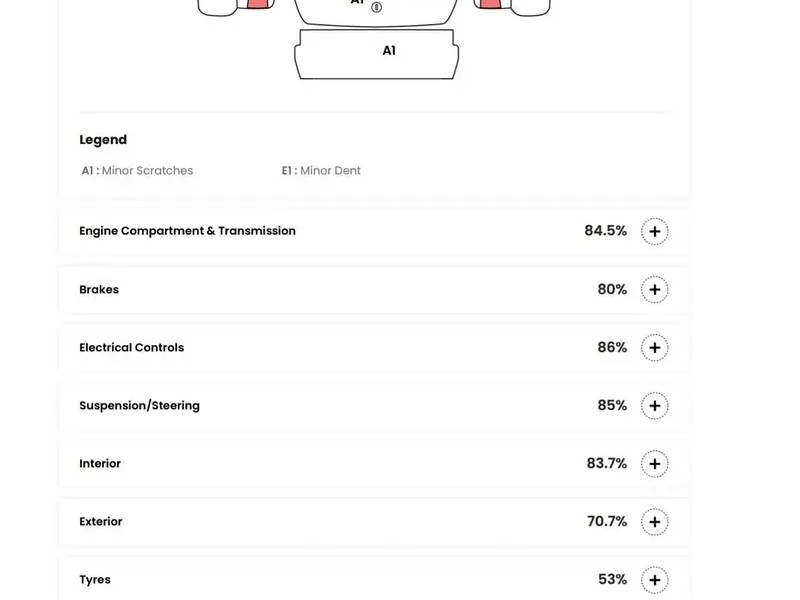Expand Interior using the plus icon
This screenshot has width=800, height=600.
click(x=654, y=464)
